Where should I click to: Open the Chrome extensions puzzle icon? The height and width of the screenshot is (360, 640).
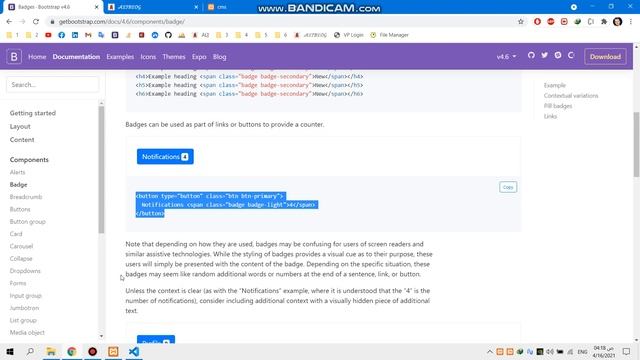(x=604, y=22)
